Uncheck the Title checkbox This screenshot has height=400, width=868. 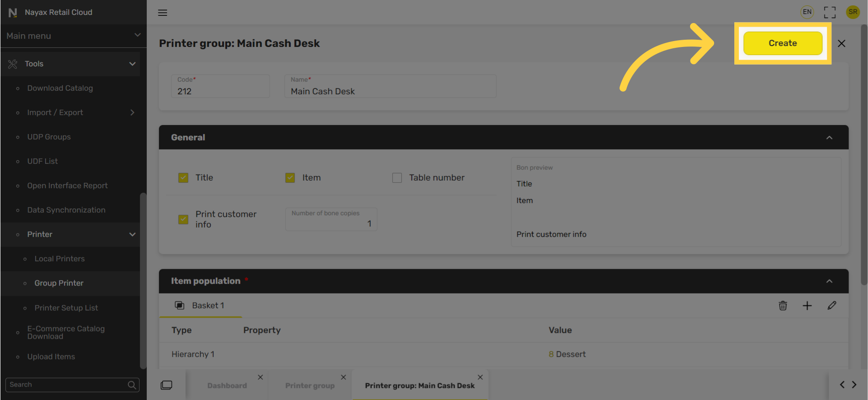coord(183,178)
